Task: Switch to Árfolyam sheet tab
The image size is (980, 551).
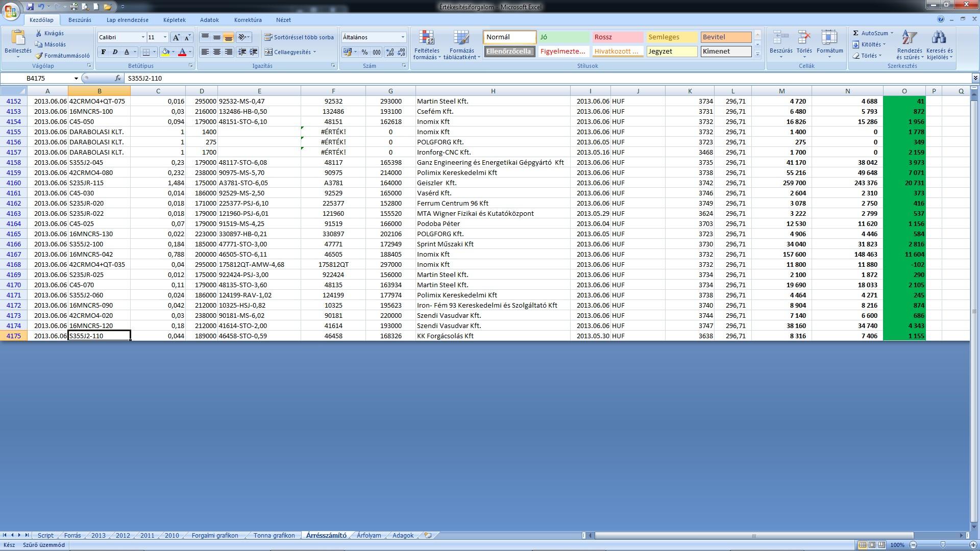Action: [369, 535]
